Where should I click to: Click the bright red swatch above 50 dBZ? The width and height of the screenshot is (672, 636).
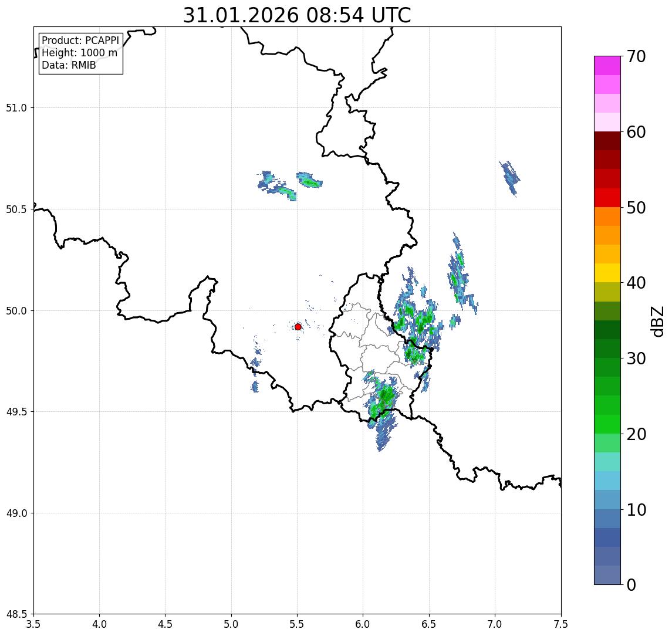[607, 198]
